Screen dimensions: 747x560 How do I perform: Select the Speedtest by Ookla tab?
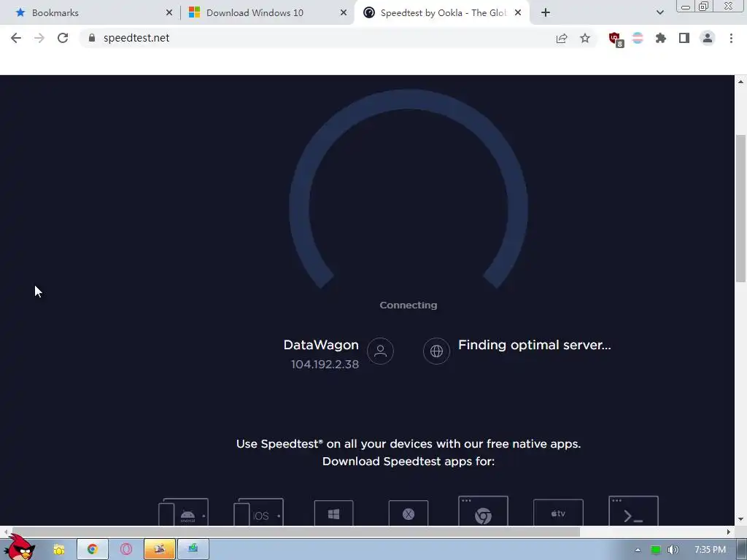441,12
